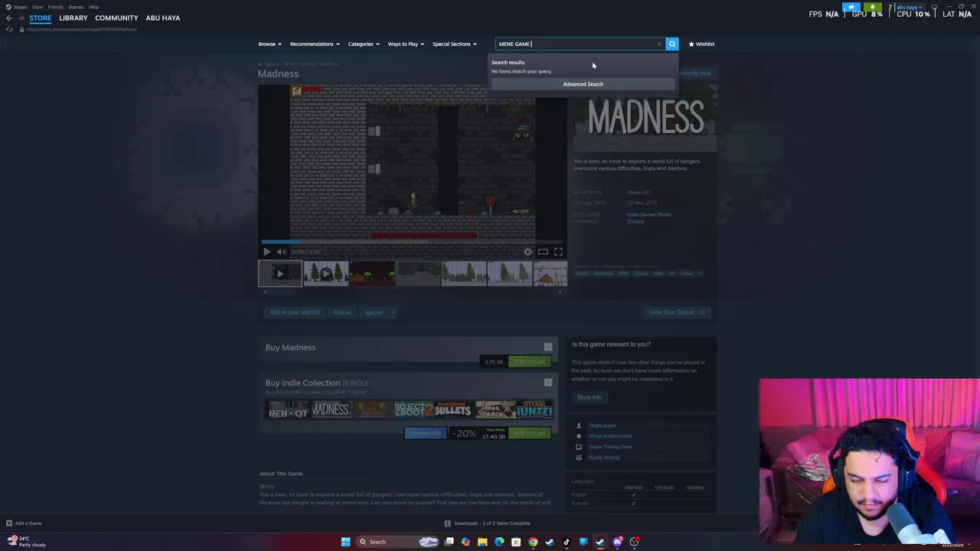Open Discord from the taskbar
980x551 pixels.
(x=617, y=542)
